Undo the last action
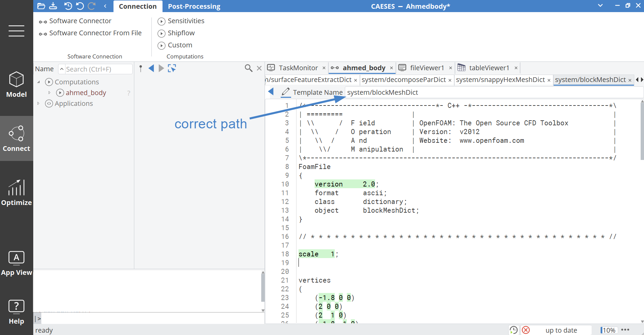Image resolution: width=644 pixels, height=335 pixels. coord(80,6)
